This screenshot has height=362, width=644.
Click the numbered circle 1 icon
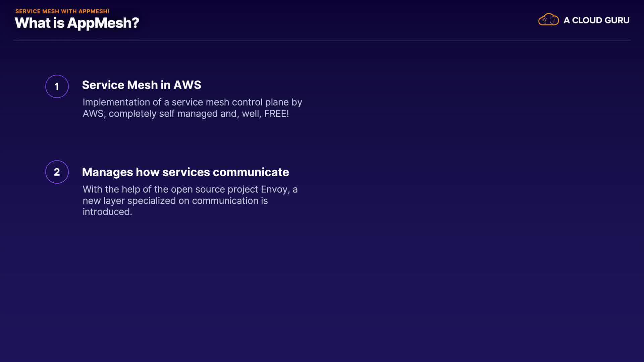[57, 86]
